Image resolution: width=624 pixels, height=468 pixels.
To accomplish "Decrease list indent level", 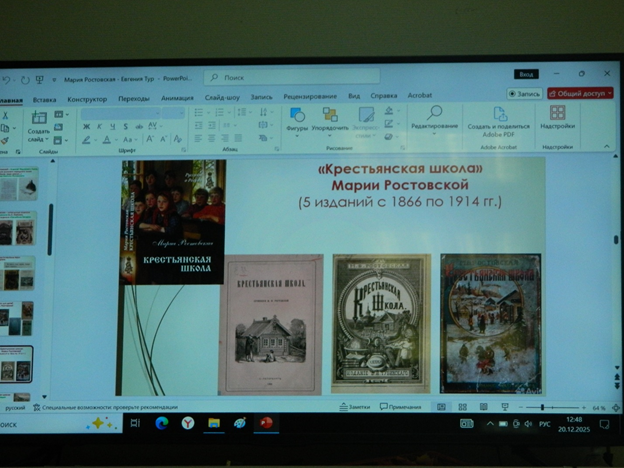I will (199, 125).
